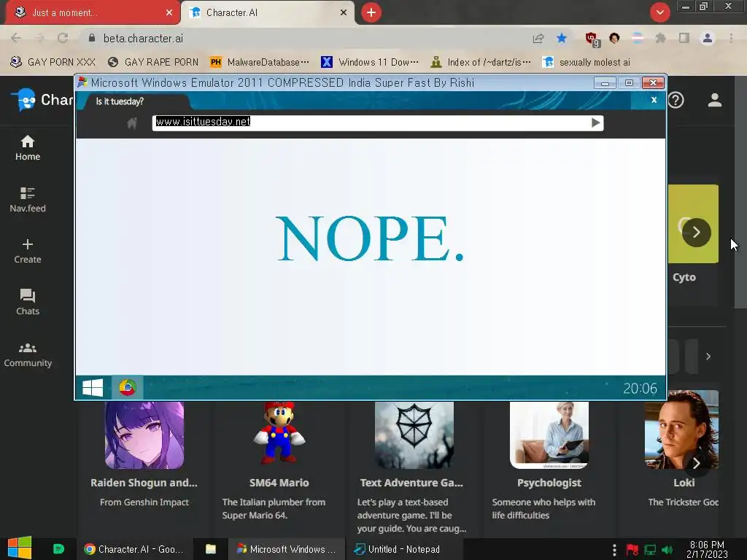747x560 pixels.
Task: Click the go arrow in emulator address bar
Action: click(595, 122)
